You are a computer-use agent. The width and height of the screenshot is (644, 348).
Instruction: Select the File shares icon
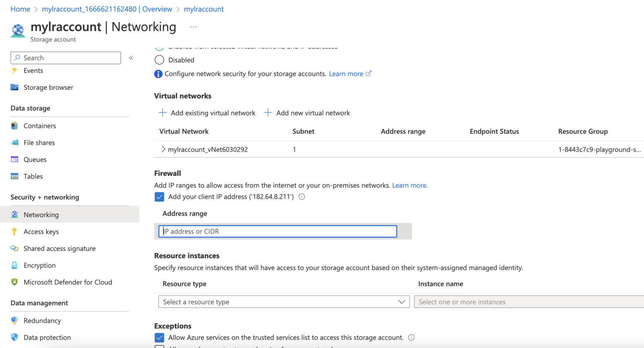(x=14, y=142)
